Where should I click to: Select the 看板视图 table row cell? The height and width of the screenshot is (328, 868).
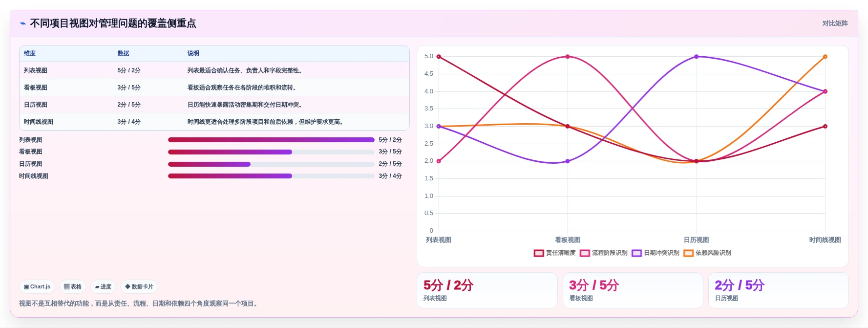tap(36, 87)
